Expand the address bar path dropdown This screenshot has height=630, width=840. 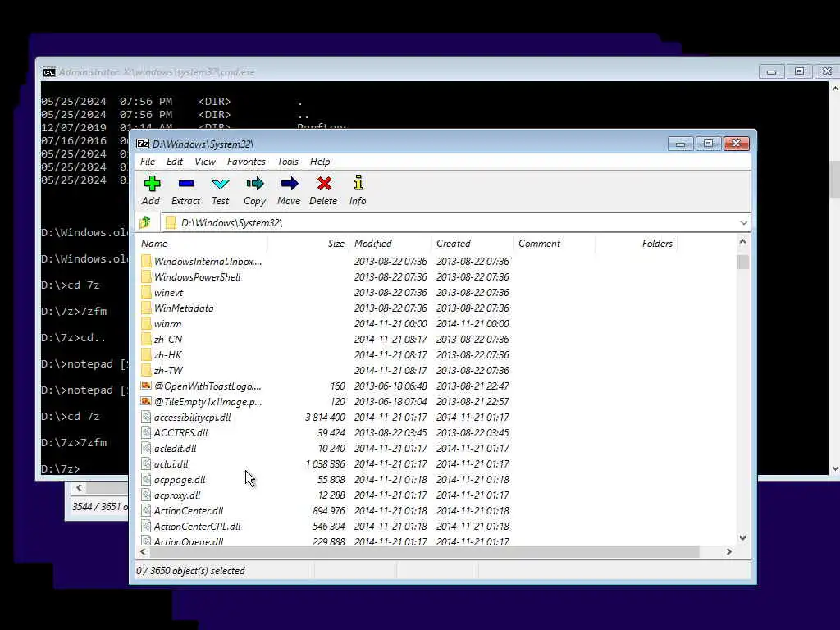click(x=743, y=222)
